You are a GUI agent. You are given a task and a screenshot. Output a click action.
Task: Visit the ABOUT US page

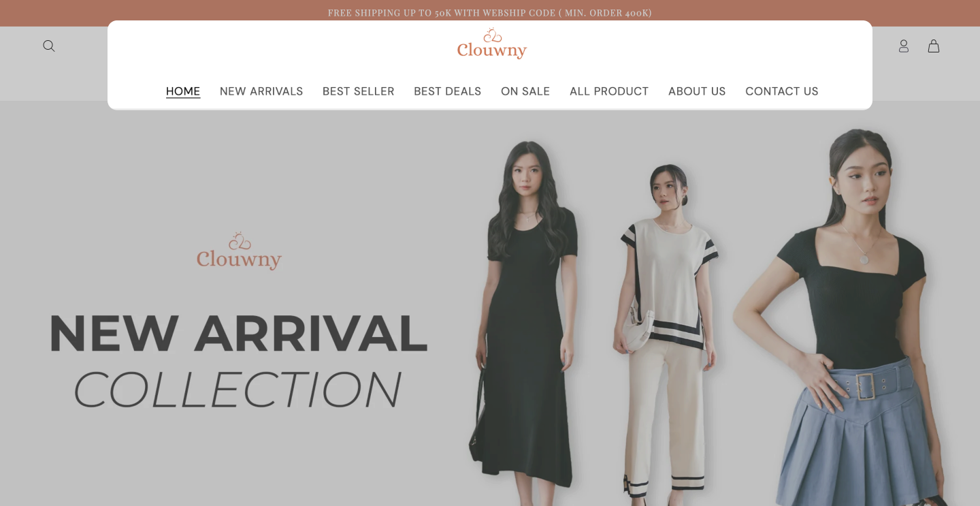pos(697,91)
